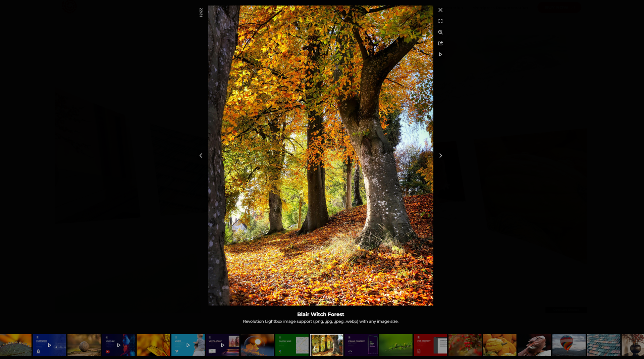Click the Revolution Lightbox image support description
The width and height of the screenshot is (644, 359).
click(x=321, y=321)
